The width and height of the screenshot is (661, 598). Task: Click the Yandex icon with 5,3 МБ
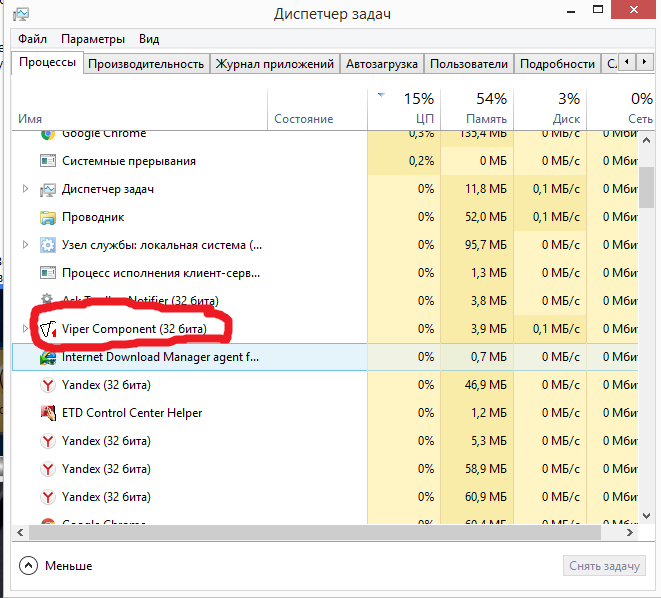(x=48, y=441)
